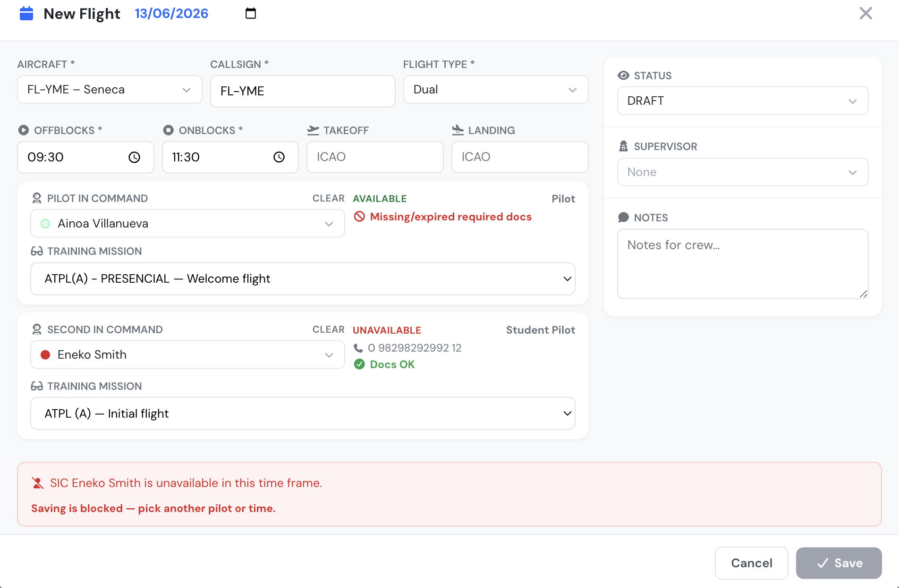
Task: Click the Landing ICAO input field
Action: click(x=520, y=157)
